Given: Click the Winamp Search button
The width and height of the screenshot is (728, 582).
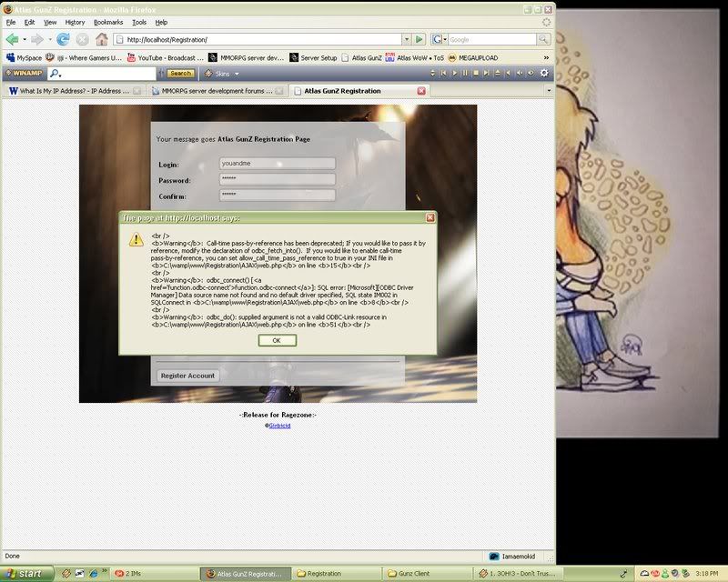Looking at the screenshot, I should pos(180,74).
